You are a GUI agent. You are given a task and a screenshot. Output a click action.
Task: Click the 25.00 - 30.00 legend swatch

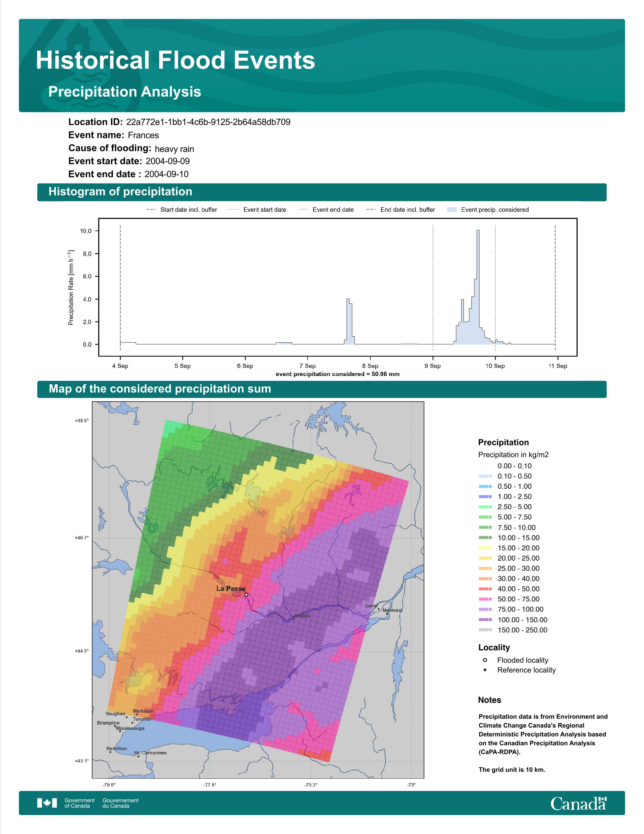485,569
